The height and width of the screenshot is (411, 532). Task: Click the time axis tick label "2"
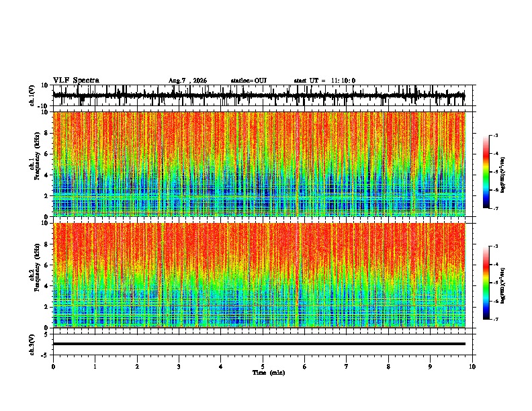137,367
